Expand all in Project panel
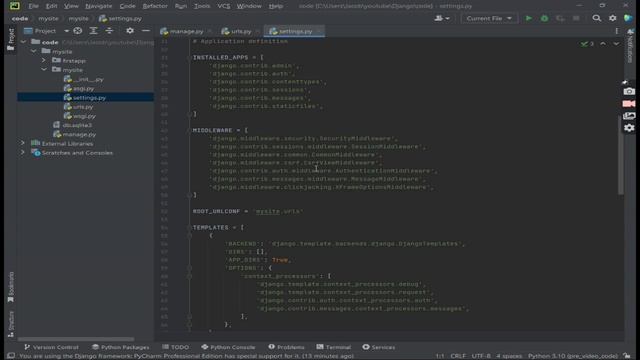The width and height of the screenshot is (640, 360). tap(93, 31)
